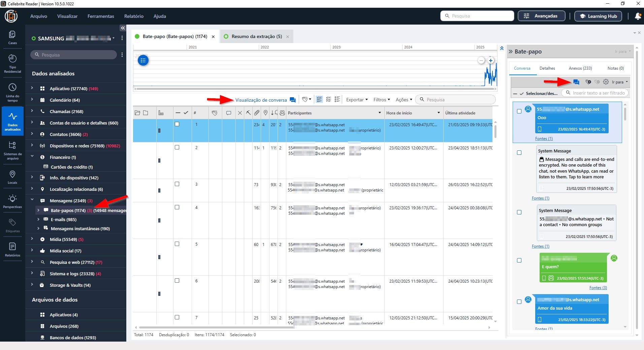Open the Ações dropdown
This screenshot has width=644, height=350.
point(404,100)
